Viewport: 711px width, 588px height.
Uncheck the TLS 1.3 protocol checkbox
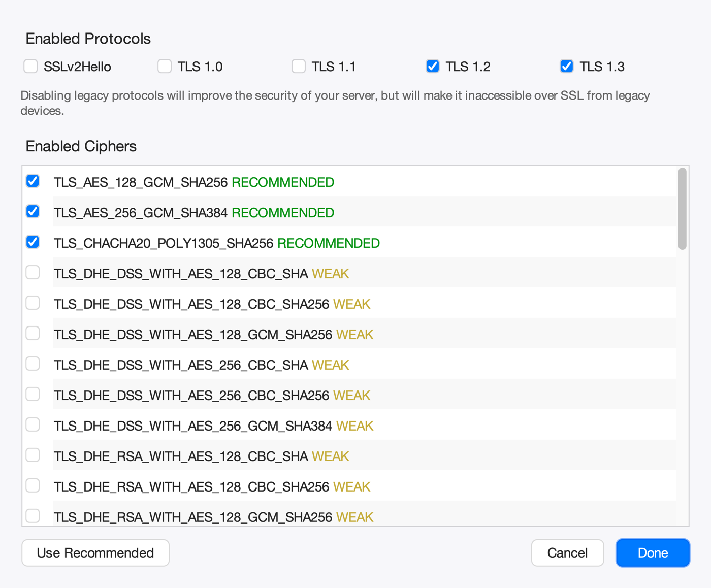click(x=567, y=66)
